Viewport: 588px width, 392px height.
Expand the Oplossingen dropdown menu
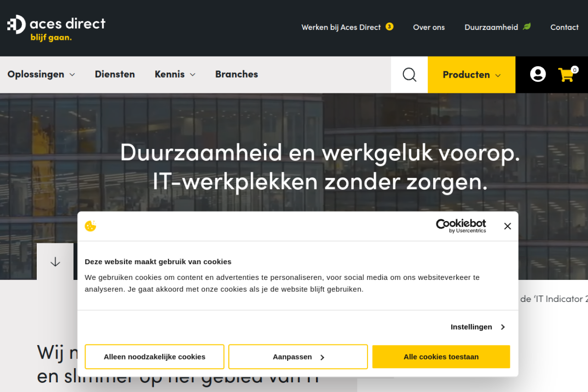tap(41, 74)
